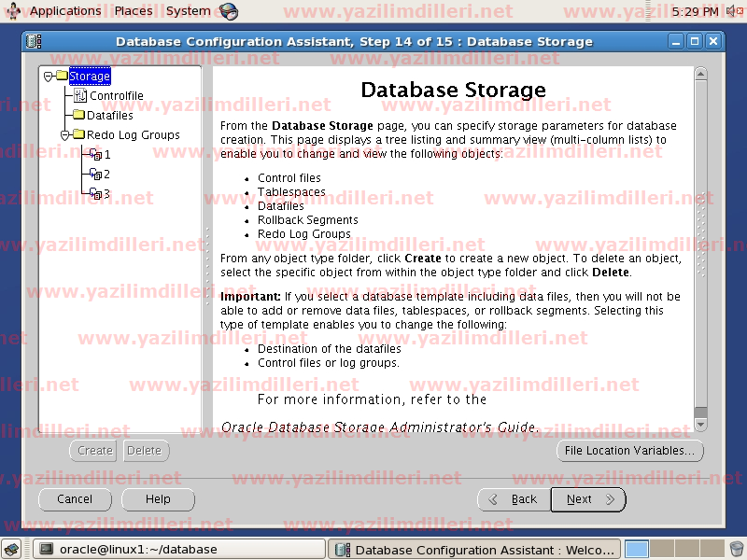
Task: Open the Places menu
Action: point(134,11)
